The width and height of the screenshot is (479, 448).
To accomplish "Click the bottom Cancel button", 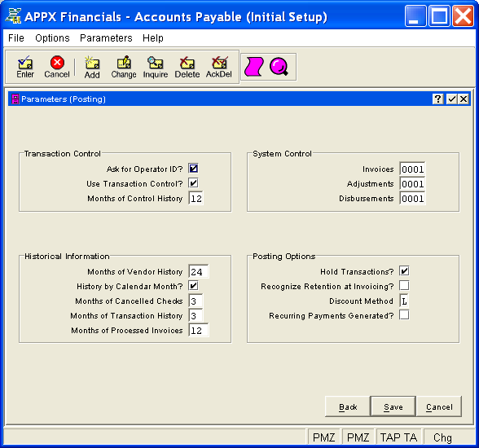I will pyautogui.click(x=439, y=406).
